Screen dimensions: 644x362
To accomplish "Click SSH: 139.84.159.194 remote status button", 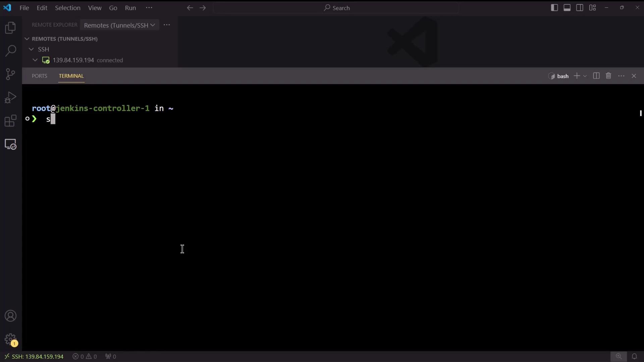I will click(x=34, y=356).
